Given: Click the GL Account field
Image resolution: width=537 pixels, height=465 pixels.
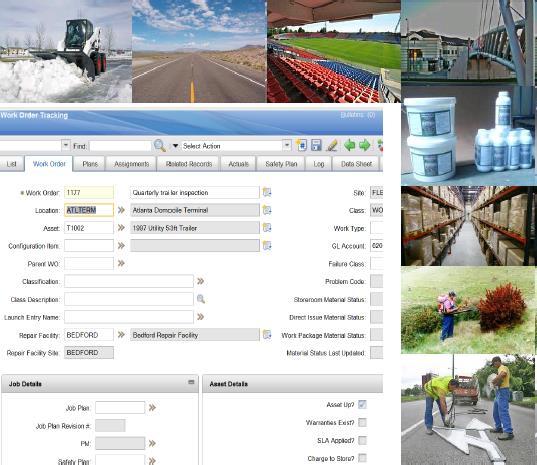Looking at the screenshot, I should click(x=376, y=246).
